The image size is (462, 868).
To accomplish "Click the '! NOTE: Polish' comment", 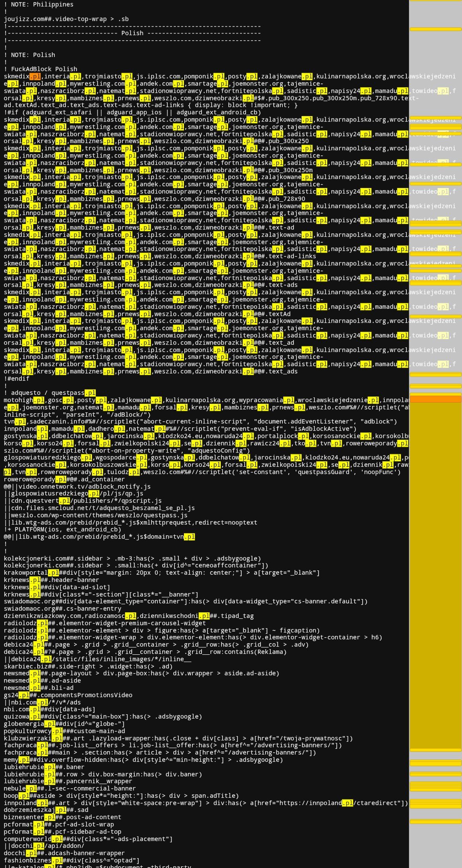I will click(x=30, y=55).
